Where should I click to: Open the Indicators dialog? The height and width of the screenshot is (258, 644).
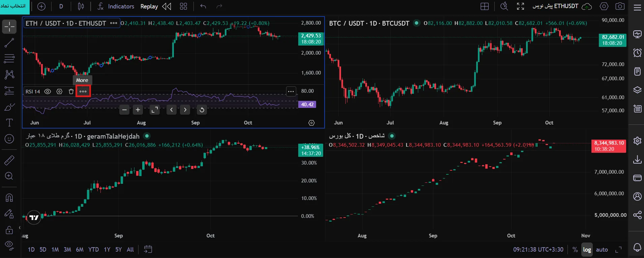point(116,6)
